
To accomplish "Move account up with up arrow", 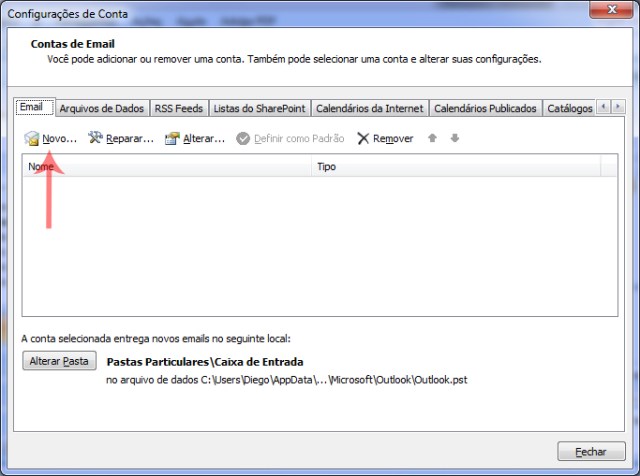I will (x=432, y=139).
